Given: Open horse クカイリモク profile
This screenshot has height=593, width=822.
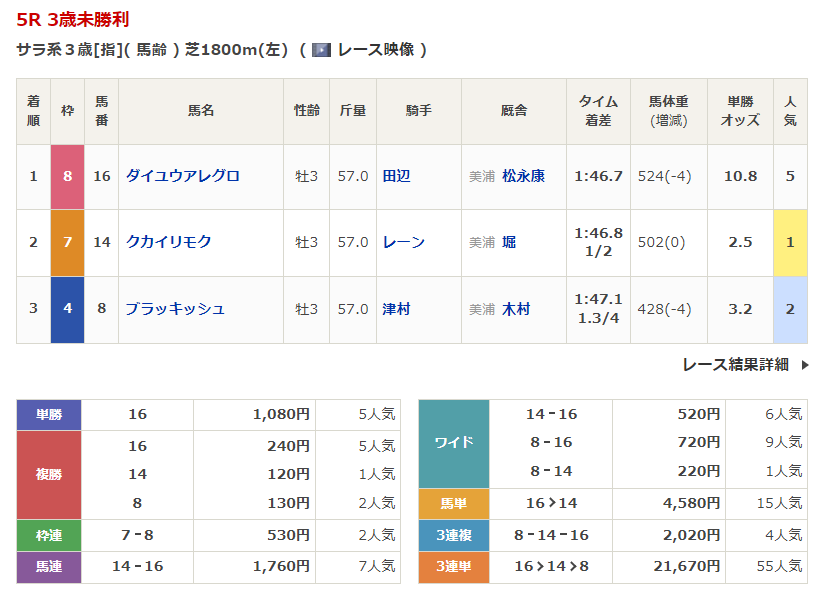Looking at the screenshot, I should (x=168, y=242).
